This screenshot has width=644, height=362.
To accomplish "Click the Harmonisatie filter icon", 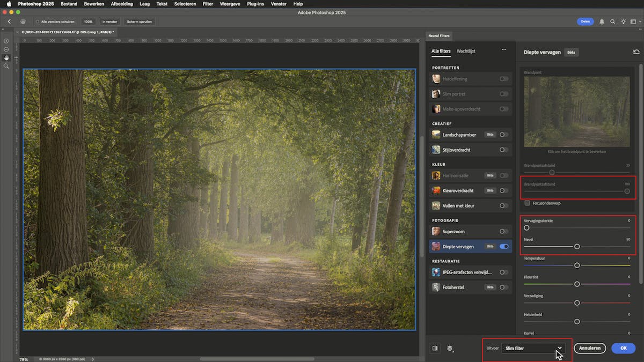I will pos(436,175).
